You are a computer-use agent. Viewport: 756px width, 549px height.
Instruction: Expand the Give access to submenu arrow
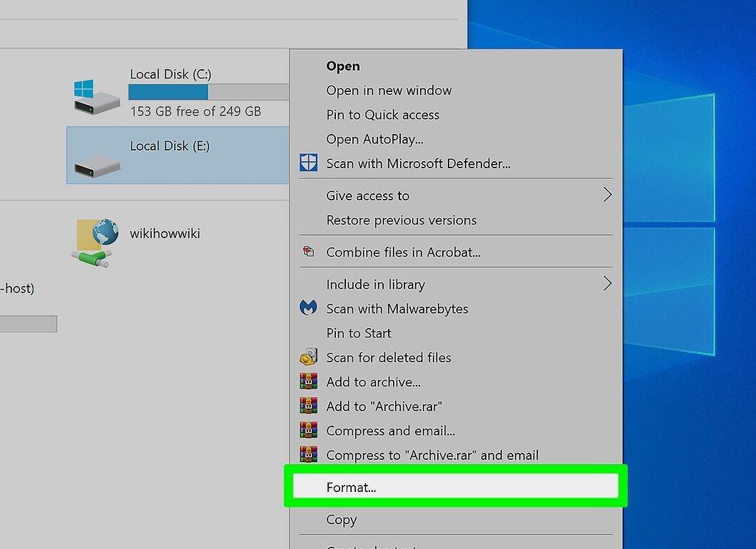pos(608,195)
